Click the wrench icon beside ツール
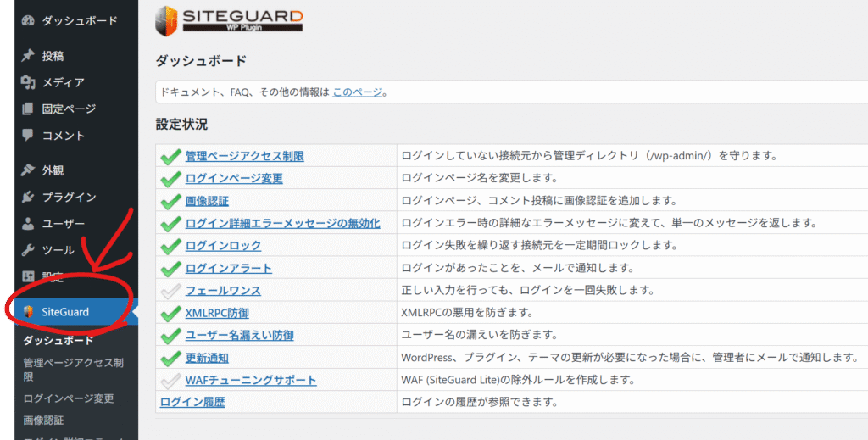 click(x=28, y=251)
